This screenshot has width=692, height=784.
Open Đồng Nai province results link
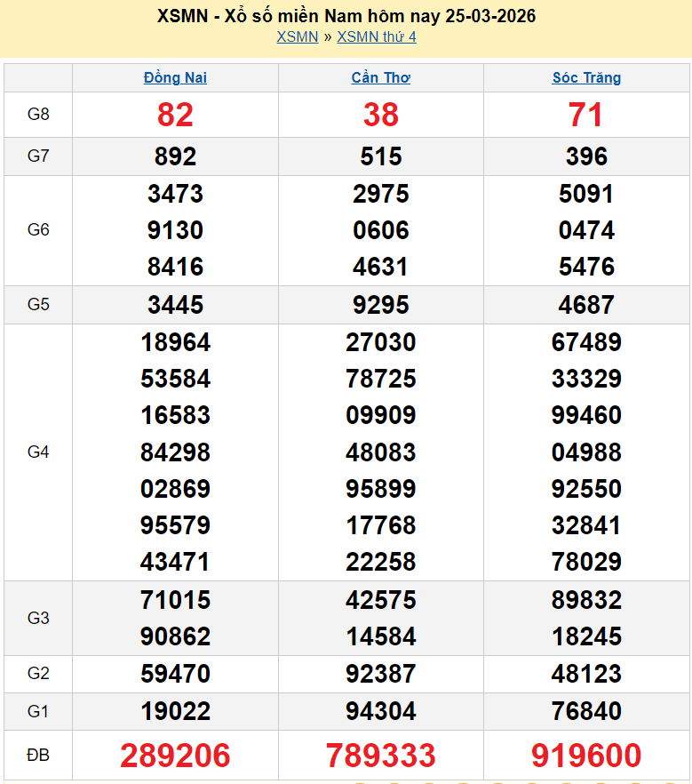175,77
